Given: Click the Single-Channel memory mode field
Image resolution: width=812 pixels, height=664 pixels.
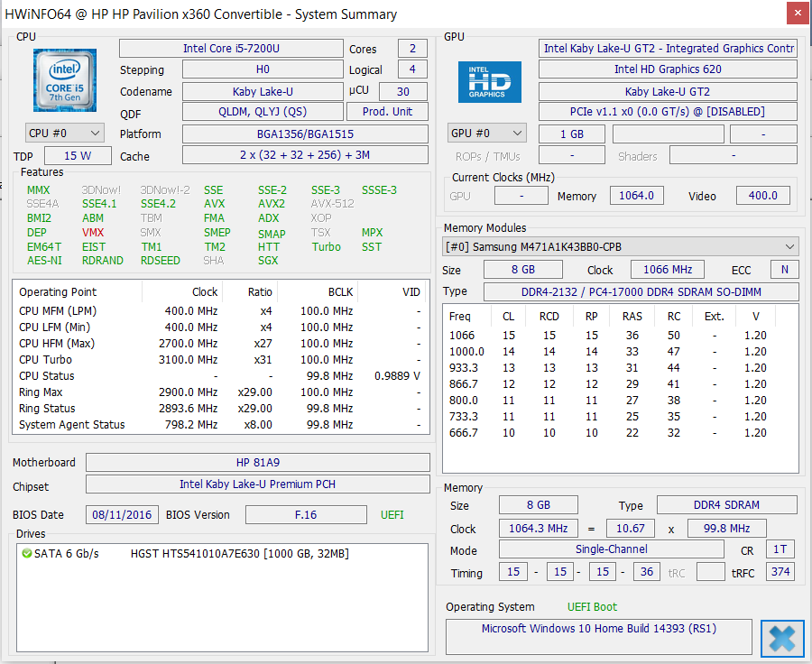Looking at the screenshot, I should [x=611, y=549].
